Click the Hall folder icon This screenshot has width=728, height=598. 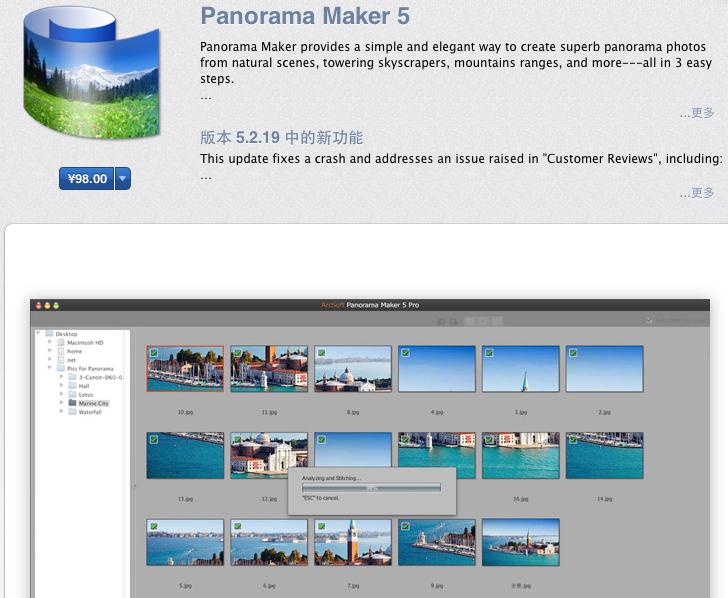pos(72,386)
